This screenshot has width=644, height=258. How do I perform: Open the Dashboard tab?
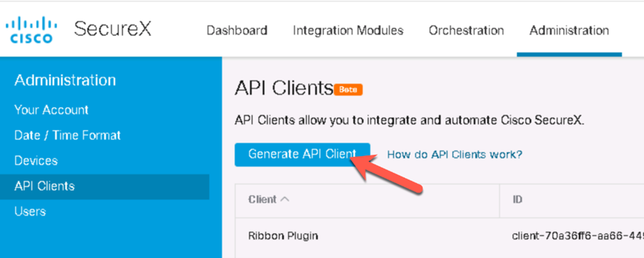pos(237,30)
